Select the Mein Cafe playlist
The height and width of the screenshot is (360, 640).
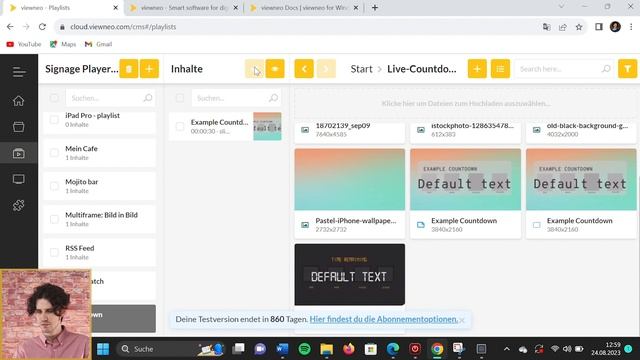[x=100, y=153]
